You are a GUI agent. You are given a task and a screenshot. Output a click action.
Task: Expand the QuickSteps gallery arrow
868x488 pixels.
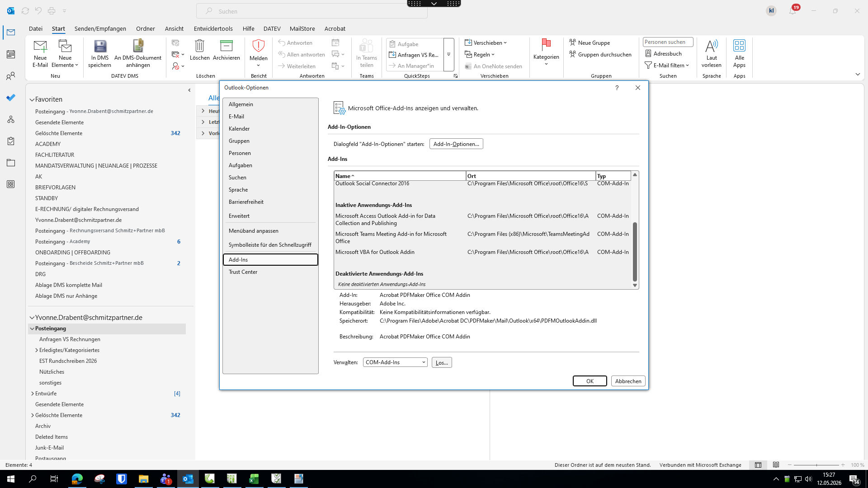pos(448,55)
